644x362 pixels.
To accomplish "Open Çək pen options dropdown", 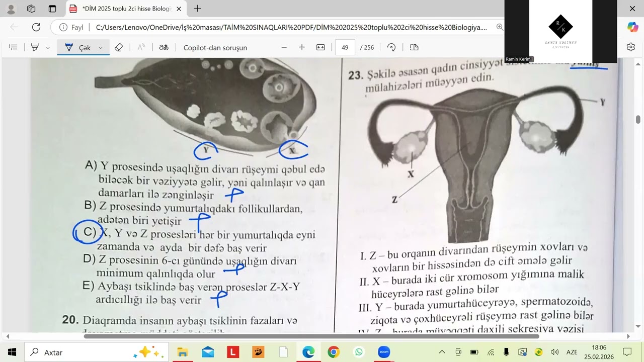I will tap(101, 47).
